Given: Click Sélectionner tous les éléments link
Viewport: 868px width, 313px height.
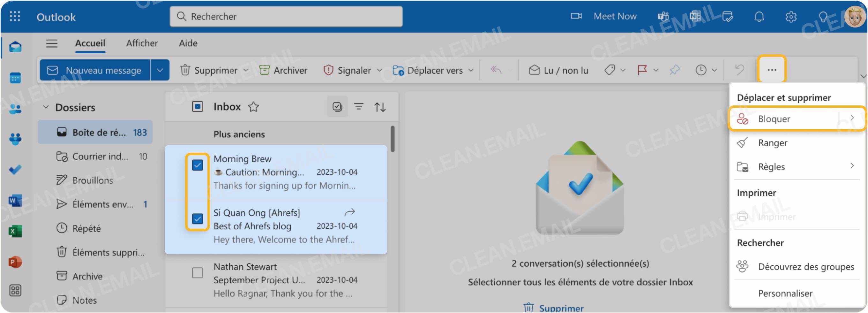Looking at the screenshot, I should tap(580, 282).
